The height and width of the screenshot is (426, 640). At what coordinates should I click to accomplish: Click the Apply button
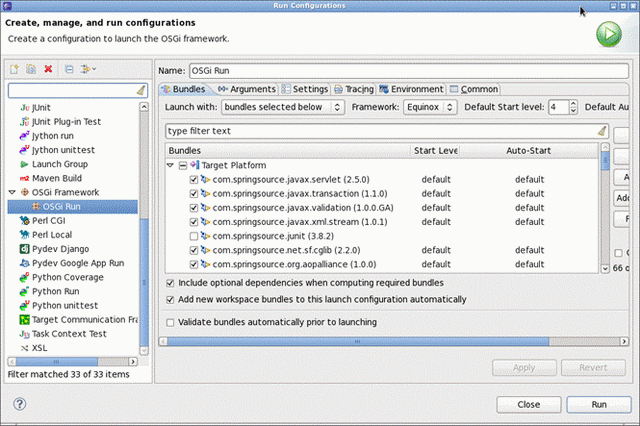(524, 368)
